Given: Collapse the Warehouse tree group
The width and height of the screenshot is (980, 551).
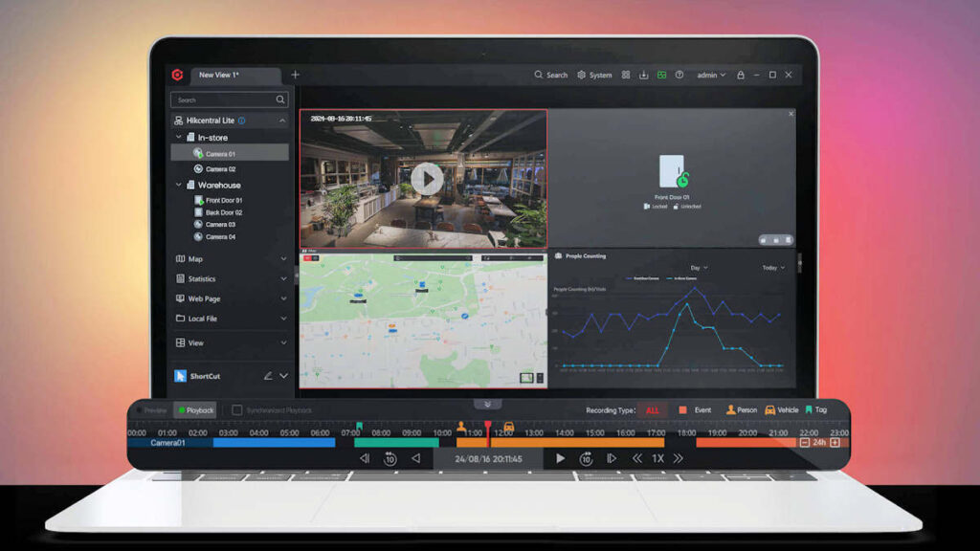Looking at the screenshot, I should (179, 185).
